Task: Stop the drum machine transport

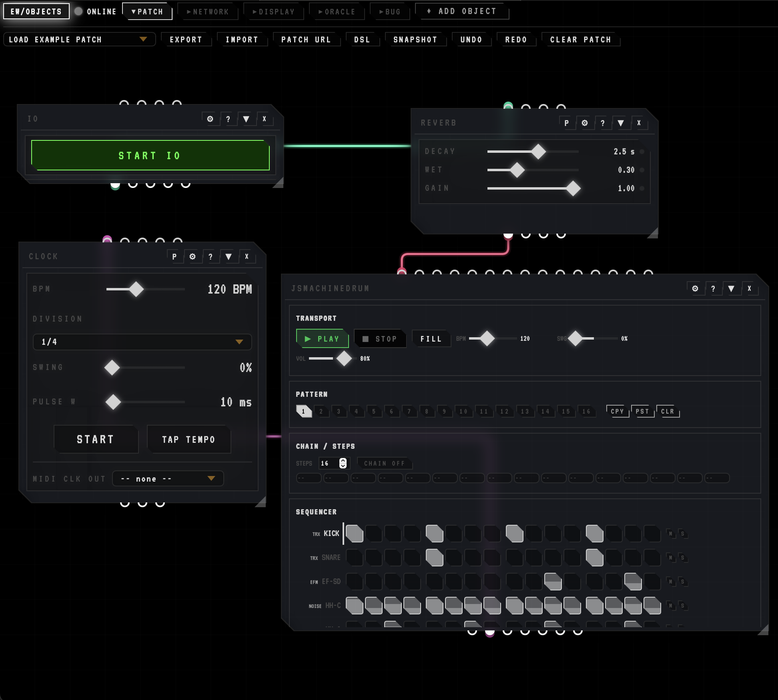Action: (x=380, y=339)
